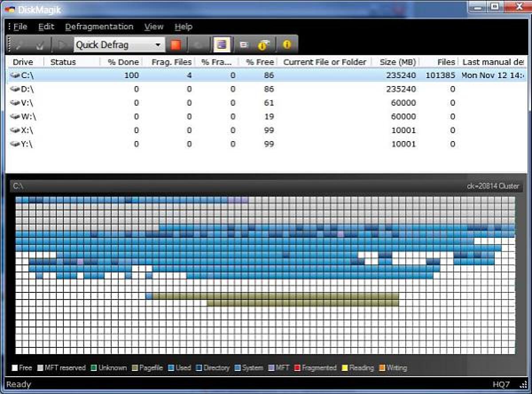Image resolution: width=532 pixels, height=394 pixels.
Task: Select the W:\ drive icon
Action: coord(15,117)
